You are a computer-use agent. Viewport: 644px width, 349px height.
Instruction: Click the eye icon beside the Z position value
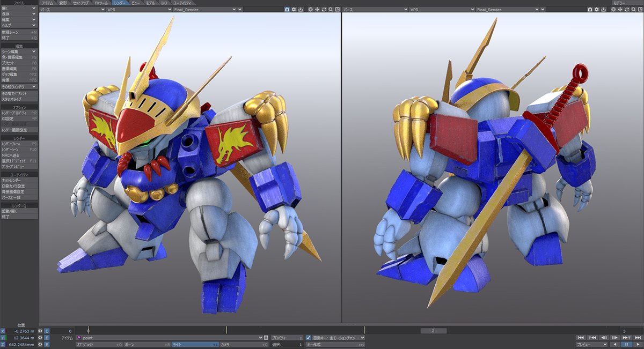[x=40, y=345]
